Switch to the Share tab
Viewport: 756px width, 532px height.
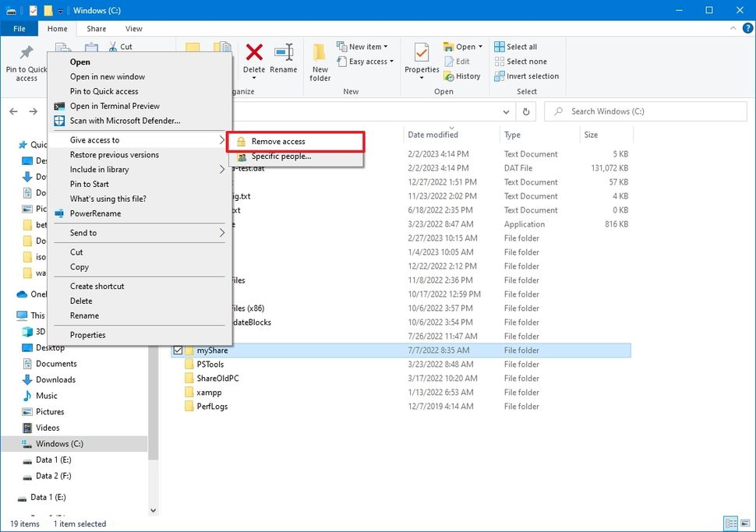[96, 28]
